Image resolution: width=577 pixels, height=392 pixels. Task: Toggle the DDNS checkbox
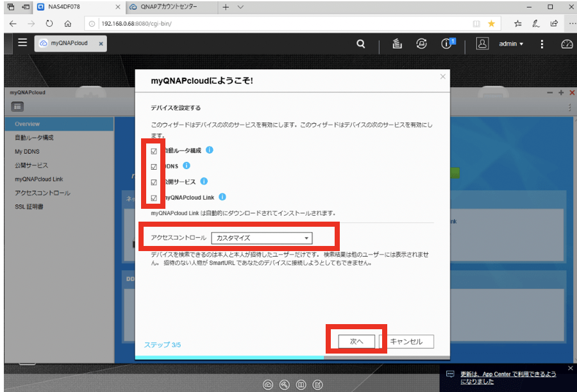coord(154,167)
